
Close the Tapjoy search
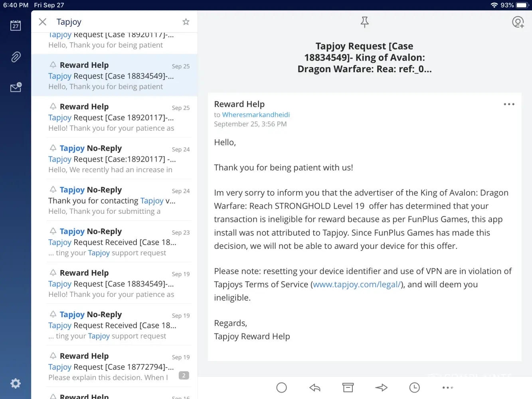coord(43,22)
